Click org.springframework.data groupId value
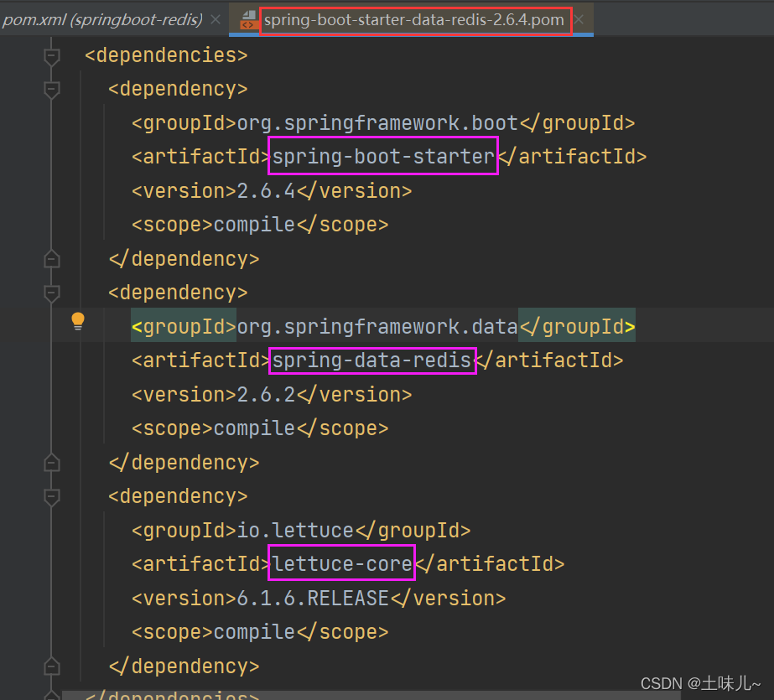Viewport: 774px width, 700px height. coord(377,327)
